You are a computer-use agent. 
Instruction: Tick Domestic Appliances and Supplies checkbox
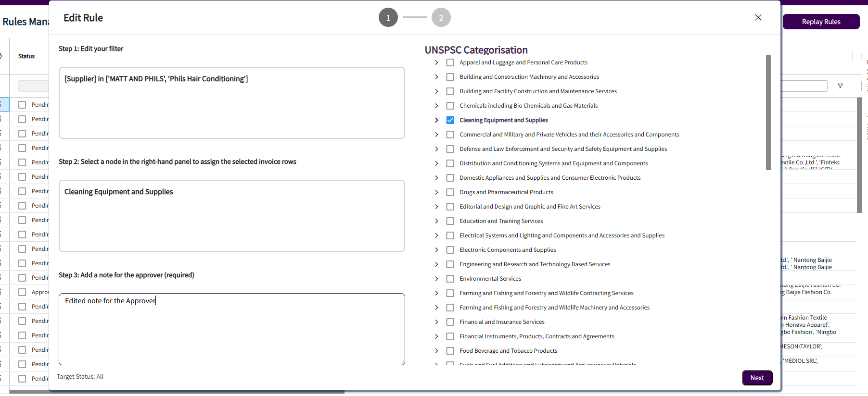coord(450,178)
